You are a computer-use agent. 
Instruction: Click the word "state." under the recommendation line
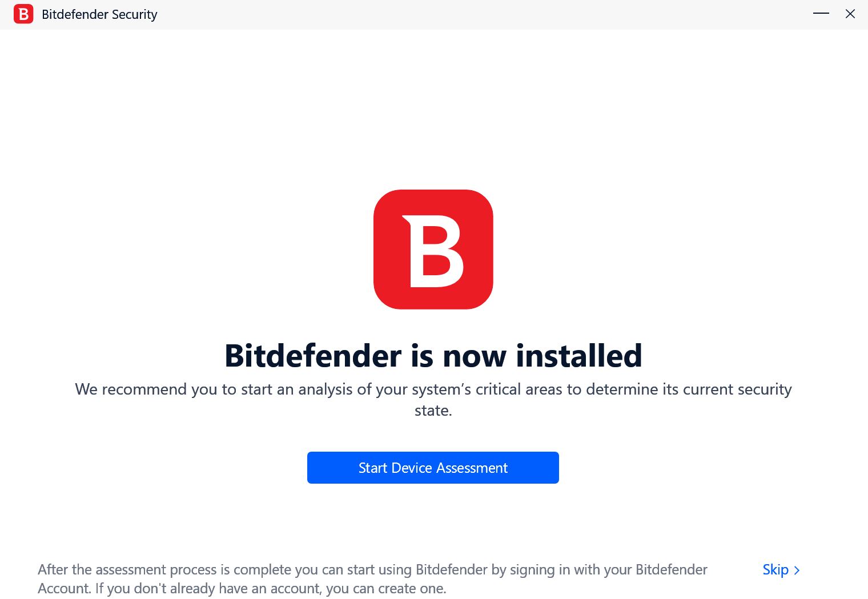point(433,411)
